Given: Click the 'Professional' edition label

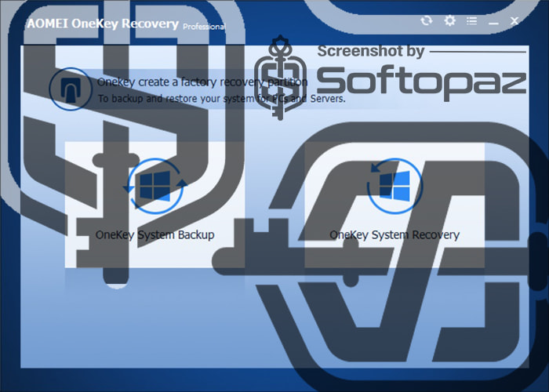Looking at the screenshot, I should coord(205,27).
